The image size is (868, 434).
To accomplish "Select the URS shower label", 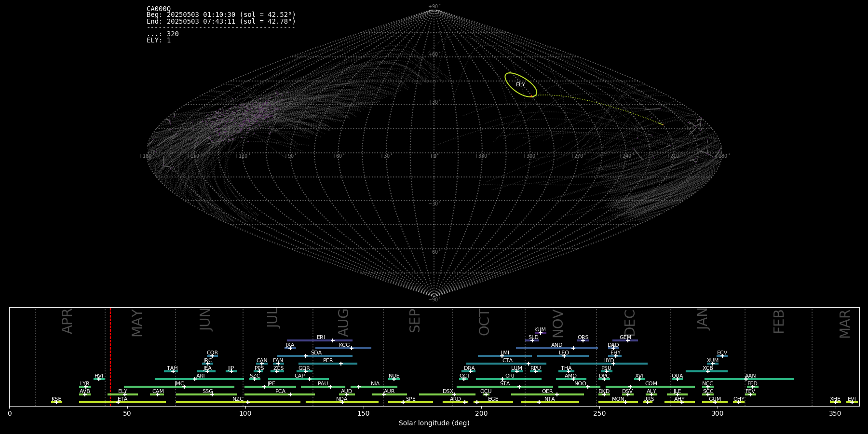I will pyautogui.click(x=649, y=399).
